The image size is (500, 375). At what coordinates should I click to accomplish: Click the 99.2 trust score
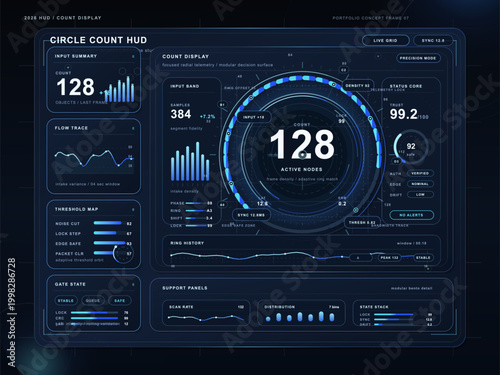tap(404, 114)
